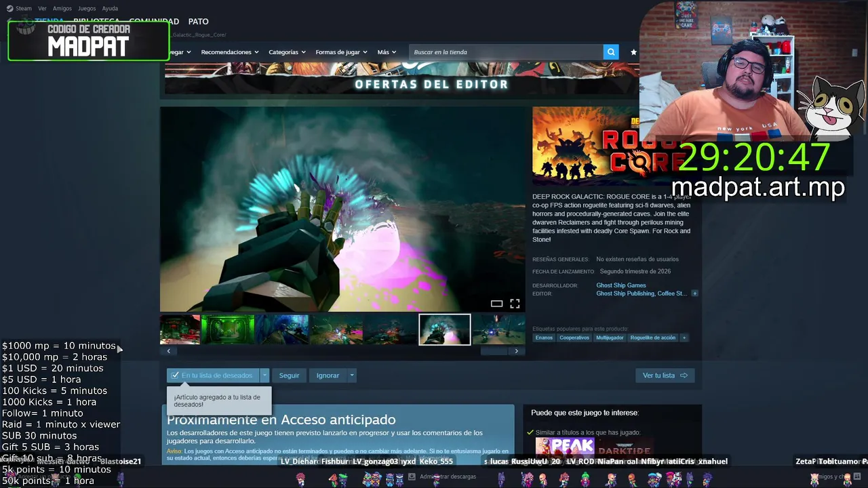Viewport: 868px width, 488px height.
Task: Go to the PATO profile tab
Action: 198,22
